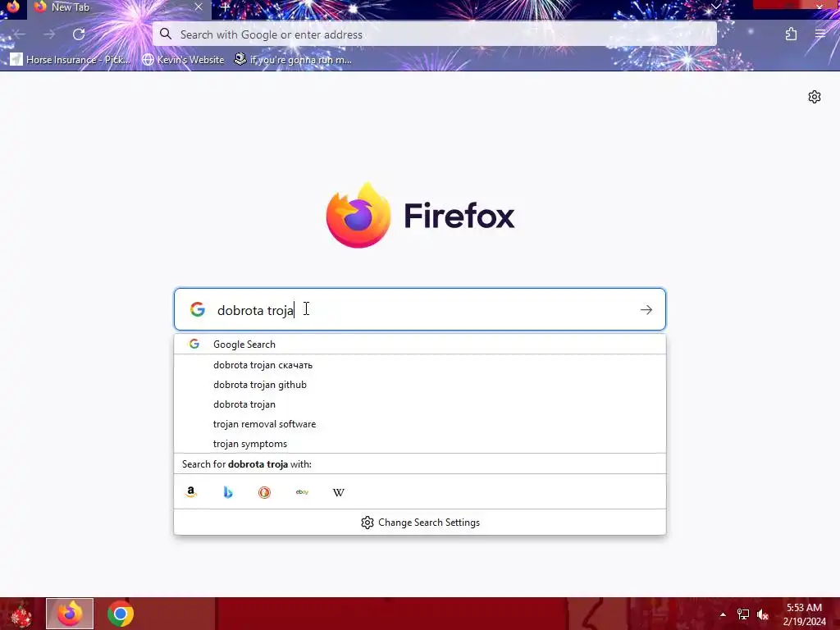Expand the list all tabs chevron
Screen dimensions: 840x630
click(715, 7)
